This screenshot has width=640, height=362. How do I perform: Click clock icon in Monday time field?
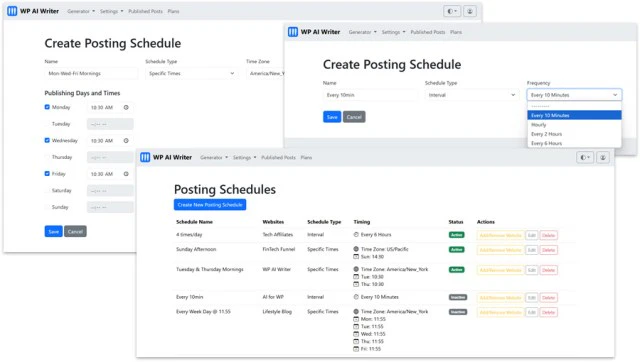coord(126,107)
